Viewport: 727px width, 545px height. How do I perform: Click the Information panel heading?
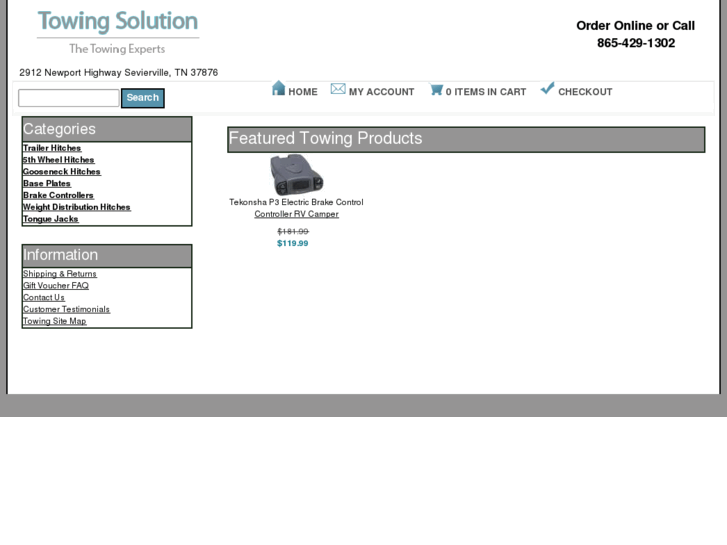pos(107,256)
